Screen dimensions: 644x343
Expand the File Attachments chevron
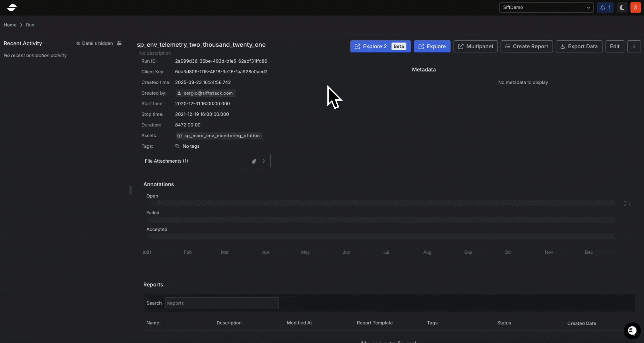(x=264, y=161)
